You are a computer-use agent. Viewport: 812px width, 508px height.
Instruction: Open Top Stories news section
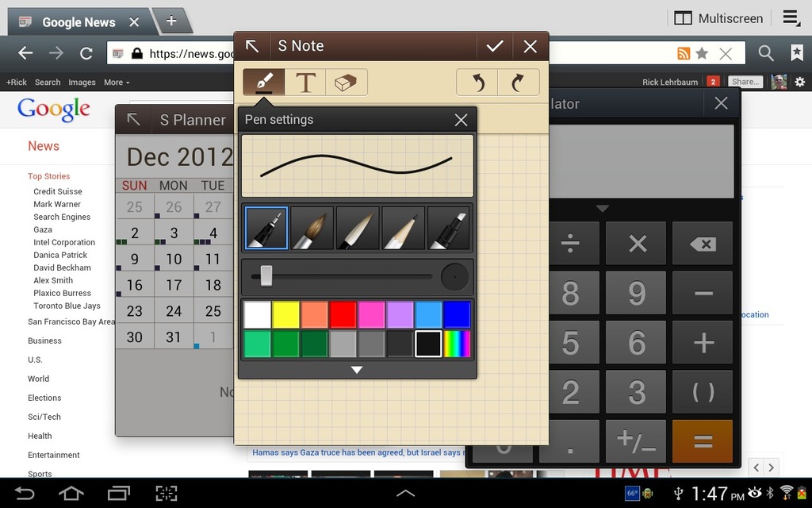point(48,176)
